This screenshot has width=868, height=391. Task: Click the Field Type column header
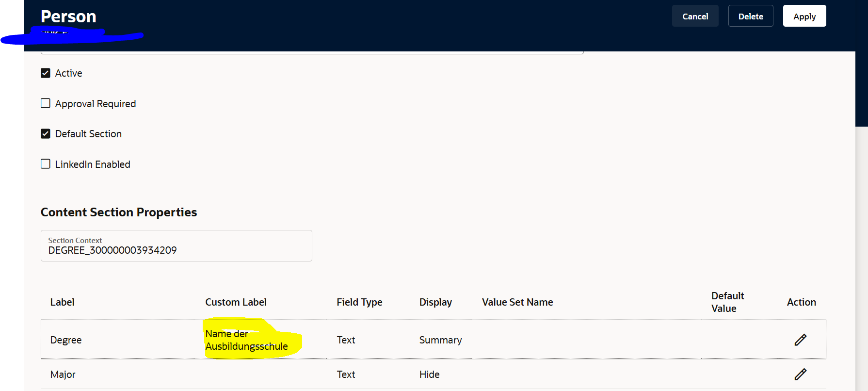point(359,302)
